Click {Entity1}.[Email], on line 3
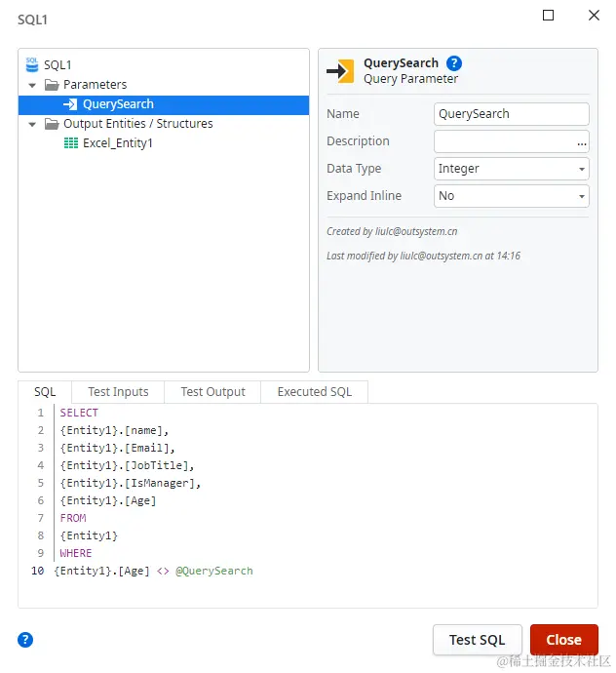Screen dimensions: 616x673 pyautogui.click(x=118, y=448)
